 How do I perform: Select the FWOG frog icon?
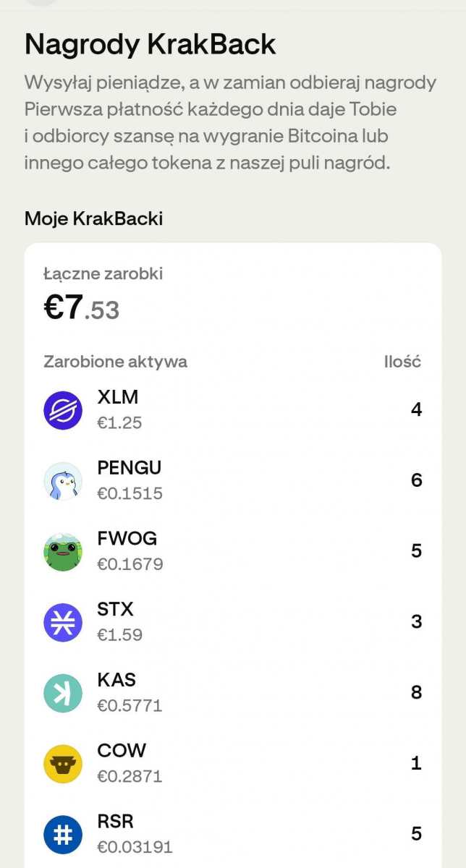pyautogui.click(x=63, y=552)
